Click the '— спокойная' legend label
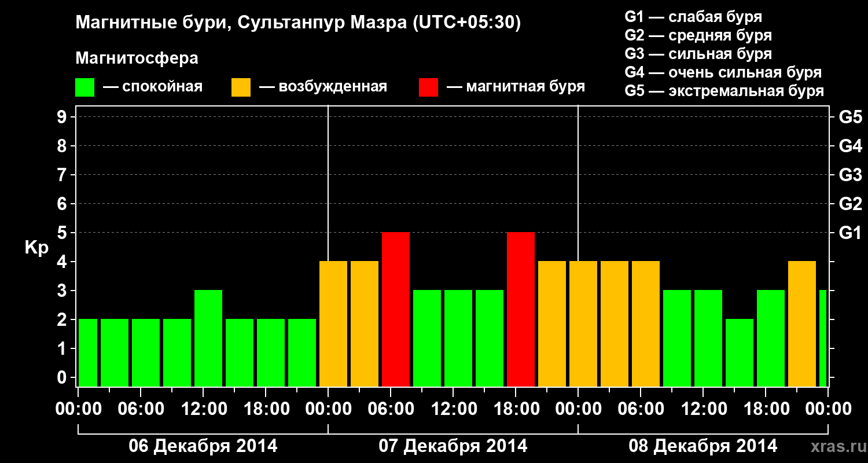The height and width of the screenshot is (463, 868). [x=153, y=87]
